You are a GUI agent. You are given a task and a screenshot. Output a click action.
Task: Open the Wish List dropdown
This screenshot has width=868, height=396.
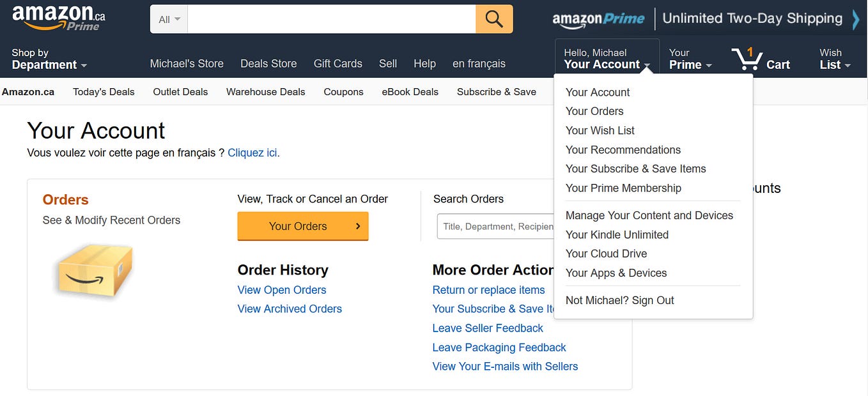coord(835,59)
